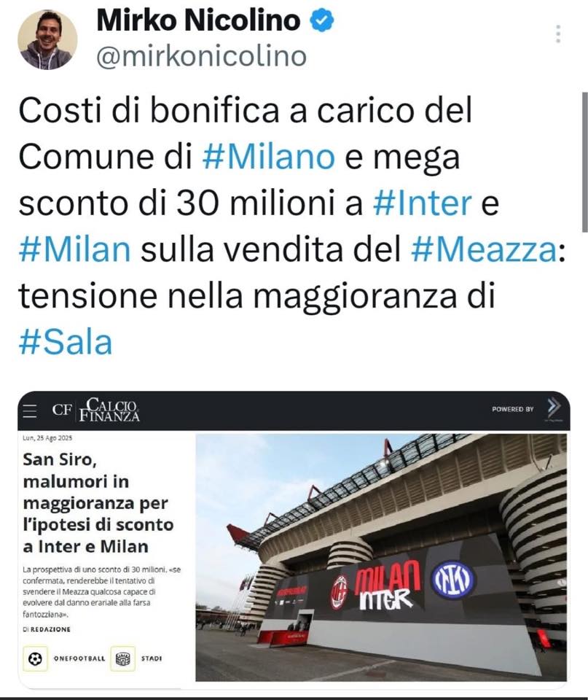Open the San Siro article headline
The image size is (588, 700).
[98, 502]
